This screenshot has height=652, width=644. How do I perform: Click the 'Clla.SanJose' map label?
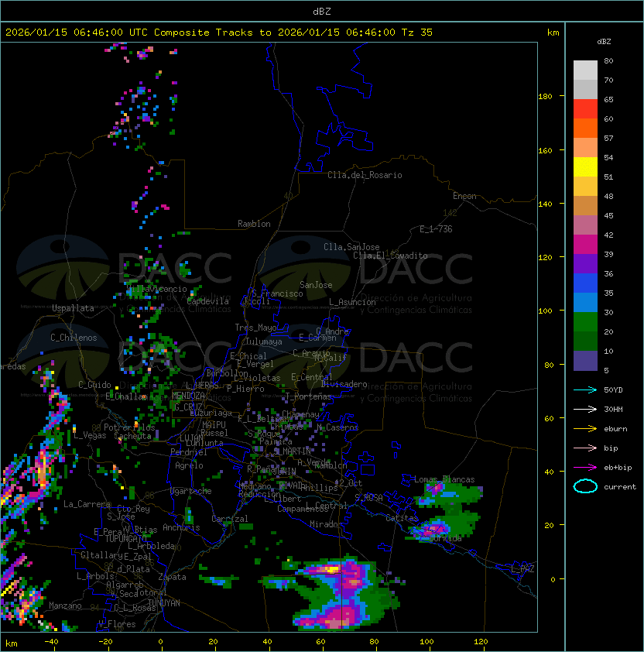coord(351,247)
